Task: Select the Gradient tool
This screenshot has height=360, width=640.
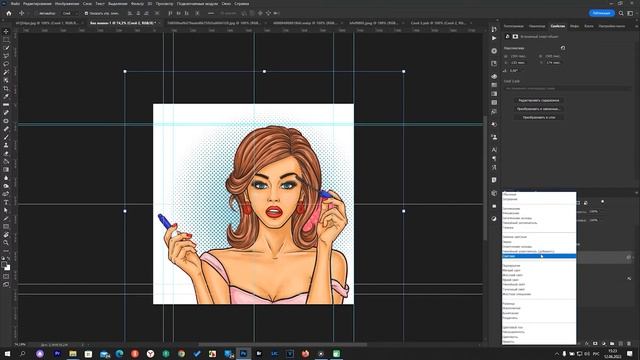Action: 6,170
